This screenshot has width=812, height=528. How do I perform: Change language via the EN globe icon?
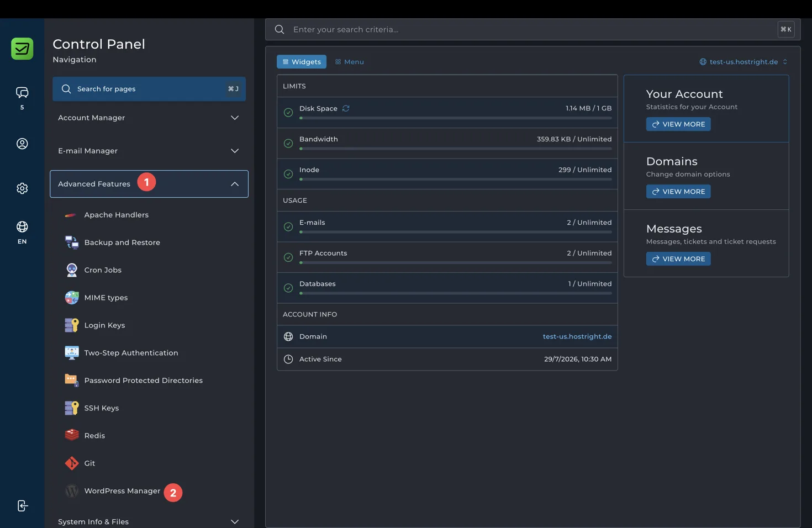pos(22,227)
